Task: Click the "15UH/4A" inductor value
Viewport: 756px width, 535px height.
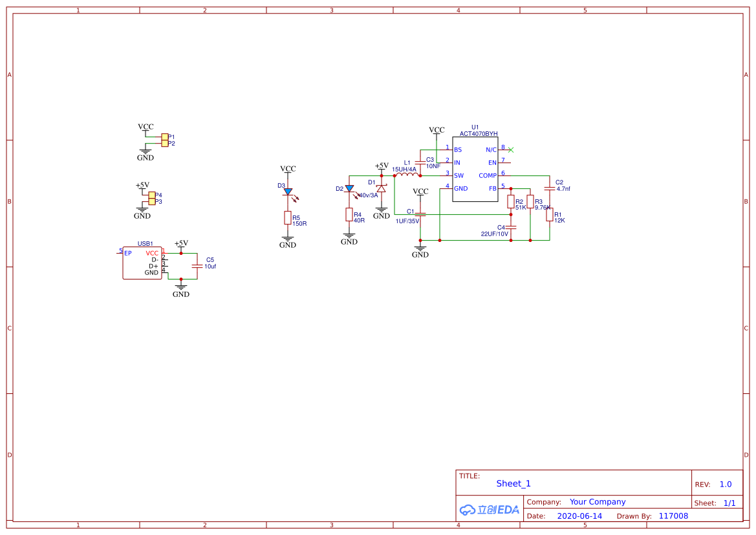Action: (x=404, y=169)
